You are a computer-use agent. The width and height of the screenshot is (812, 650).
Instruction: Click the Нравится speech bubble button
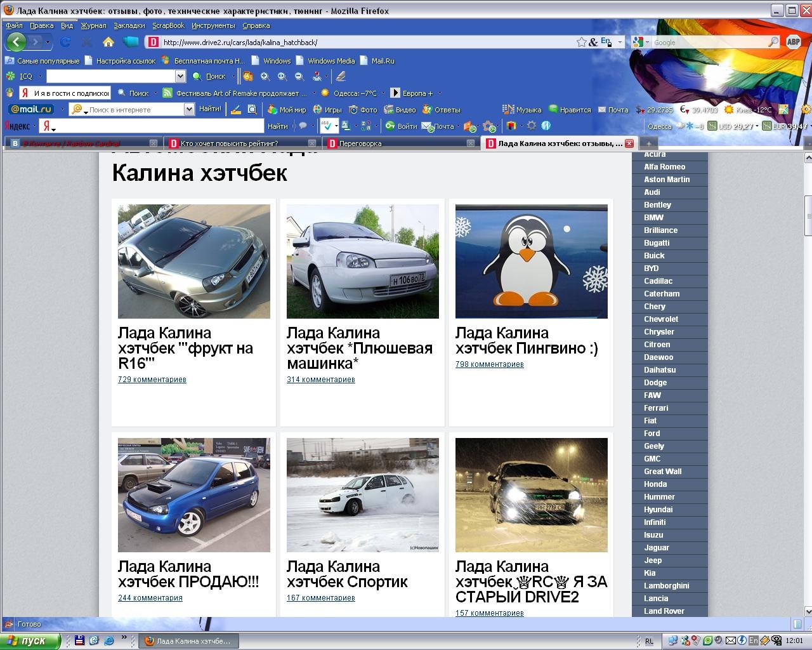click(570, 109)
